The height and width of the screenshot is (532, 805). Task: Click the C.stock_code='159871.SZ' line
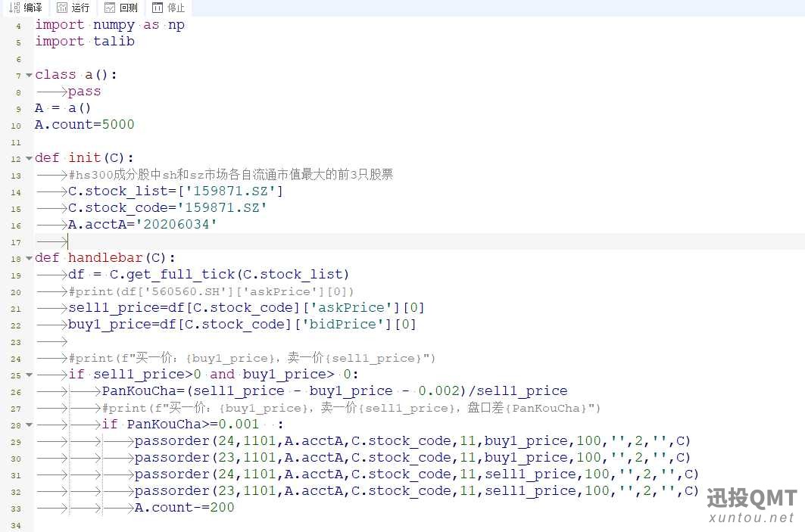[x=167, y=208]
